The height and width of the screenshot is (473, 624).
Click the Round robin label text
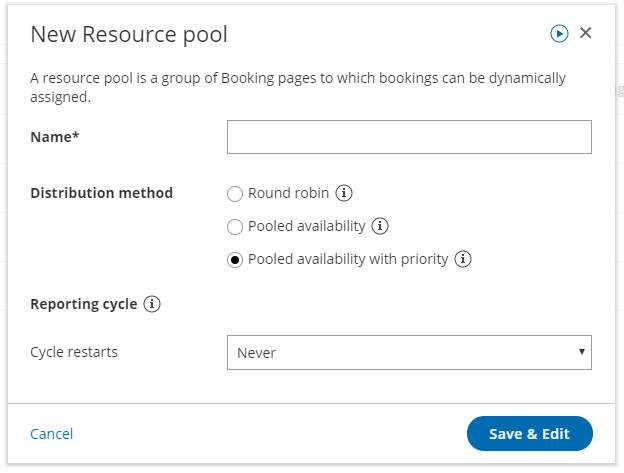289,193
